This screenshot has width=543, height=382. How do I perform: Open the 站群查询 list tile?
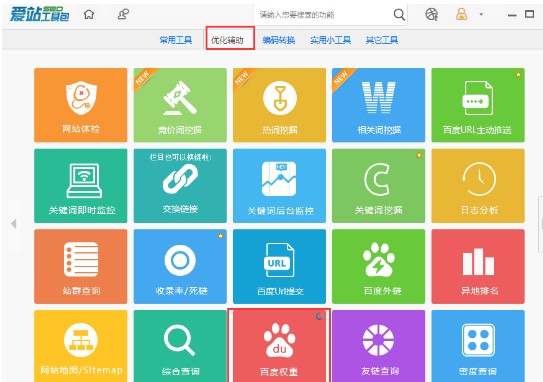click(81, 266)
